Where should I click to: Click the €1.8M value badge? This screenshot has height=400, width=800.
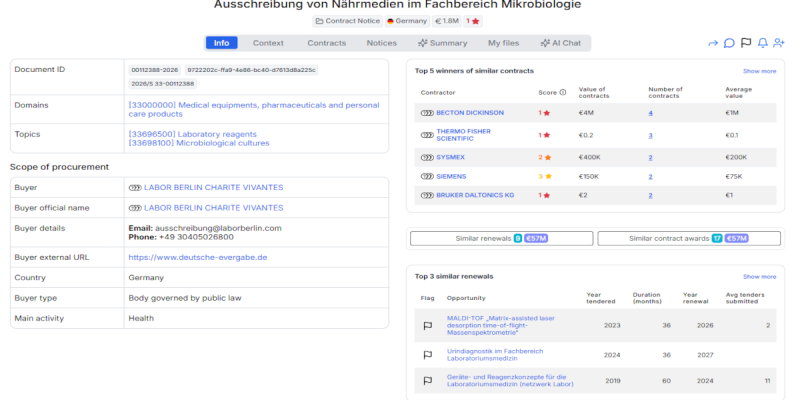click(x=446, y=21)
